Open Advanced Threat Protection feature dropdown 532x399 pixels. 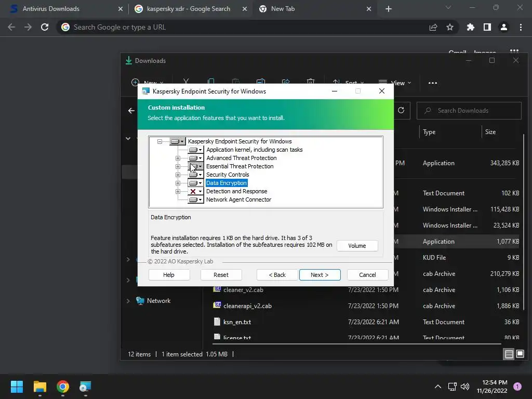(x=195, y=158)
